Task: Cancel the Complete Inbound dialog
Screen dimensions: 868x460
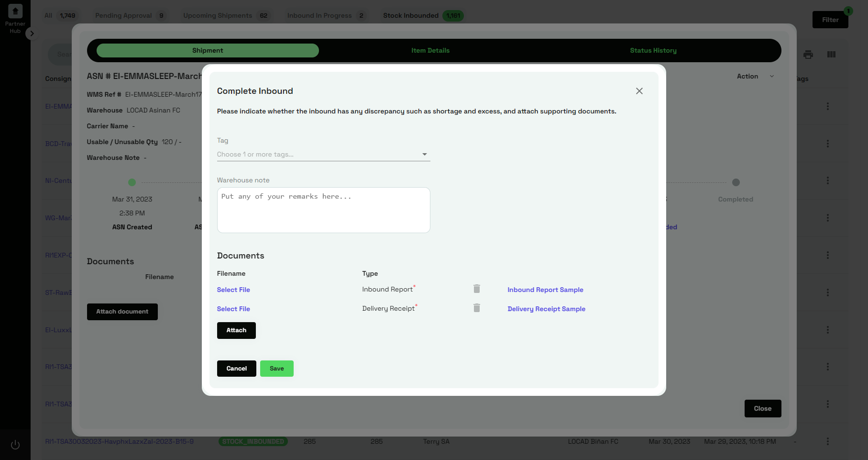Action: pos(236,369)
